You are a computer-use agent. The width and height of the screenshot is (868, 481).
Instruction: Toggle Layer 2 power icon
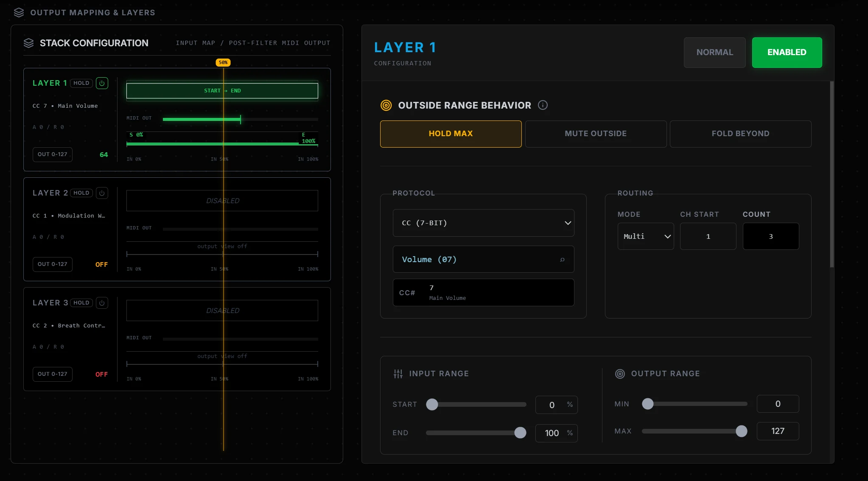point(102,193)
